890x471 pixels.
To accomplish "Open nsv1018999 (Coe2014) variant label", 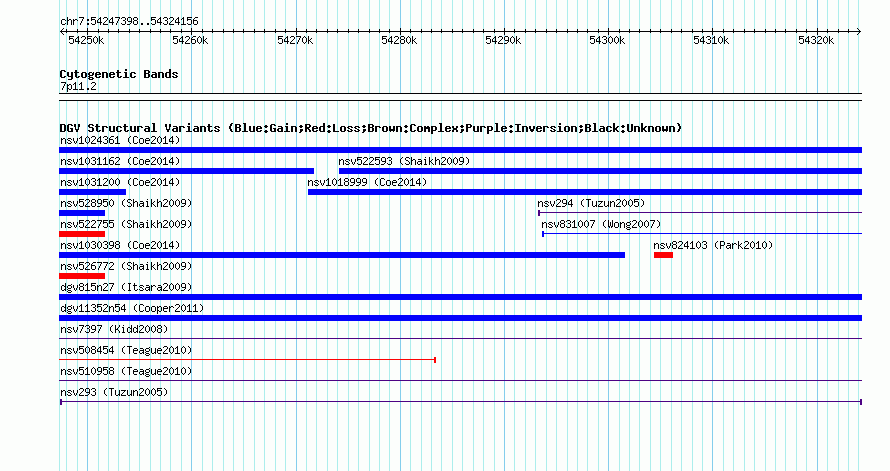I will coord(367,182).
